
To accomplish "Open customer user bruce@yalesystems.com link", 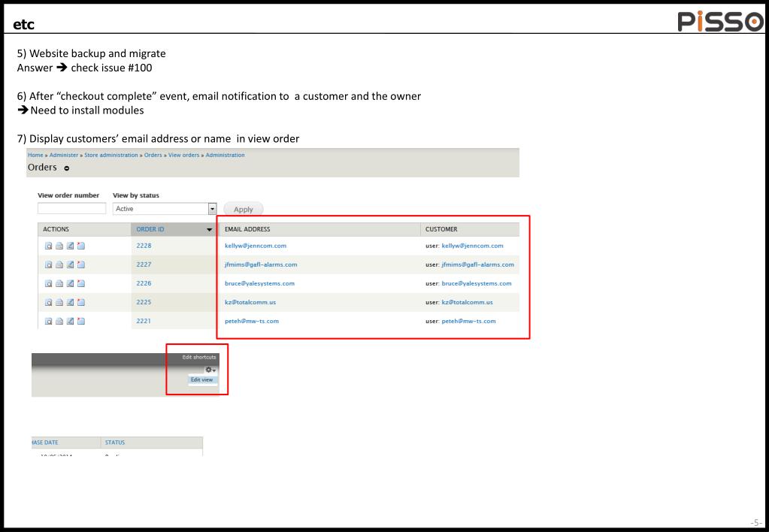I will 477,283.
